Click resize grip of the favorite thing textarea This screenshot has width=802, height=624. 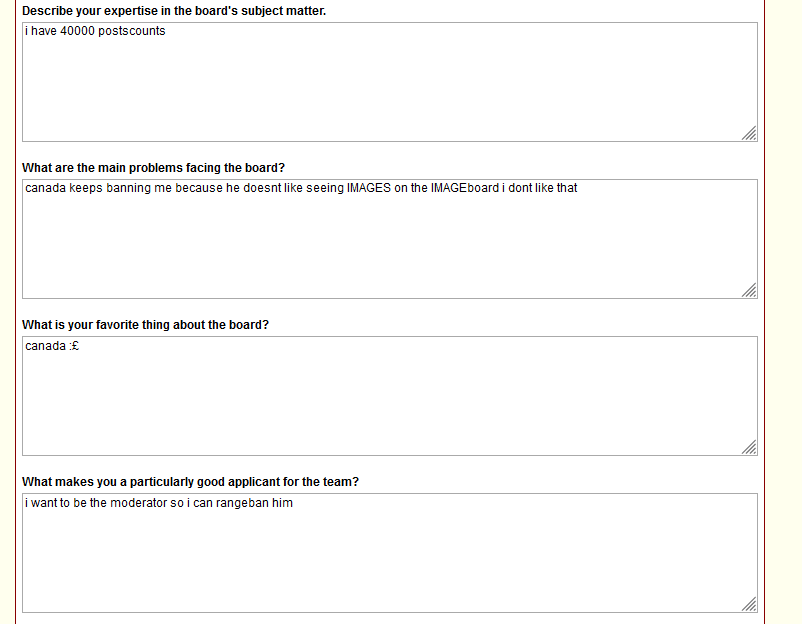(x=749, y=448)
